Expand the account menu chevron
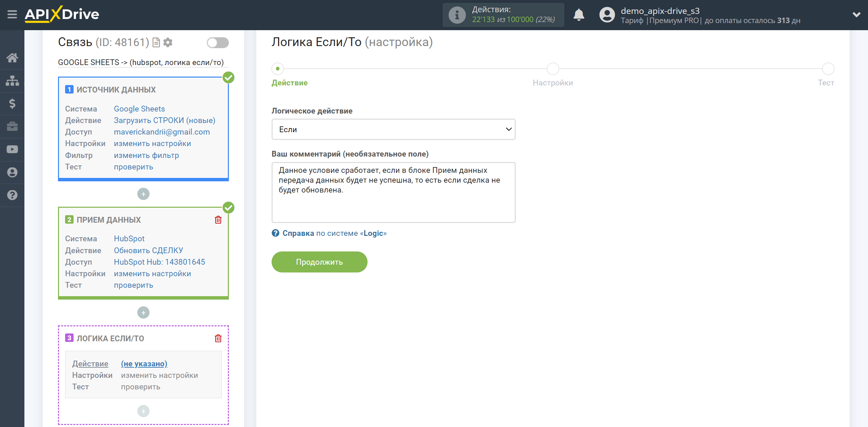Viewport: 868px width, 427px height. pos(856,15)
